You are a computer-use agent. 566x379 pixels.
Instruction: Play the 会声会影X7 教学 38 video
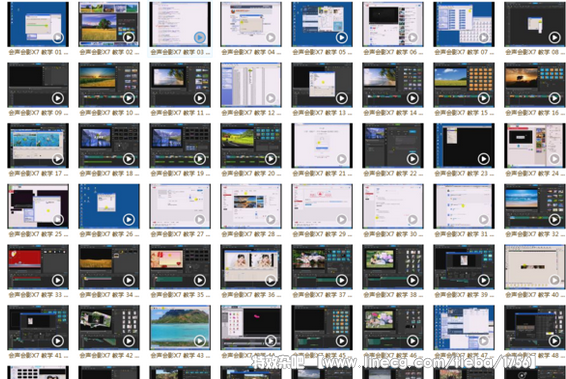[x=413, y=280]
